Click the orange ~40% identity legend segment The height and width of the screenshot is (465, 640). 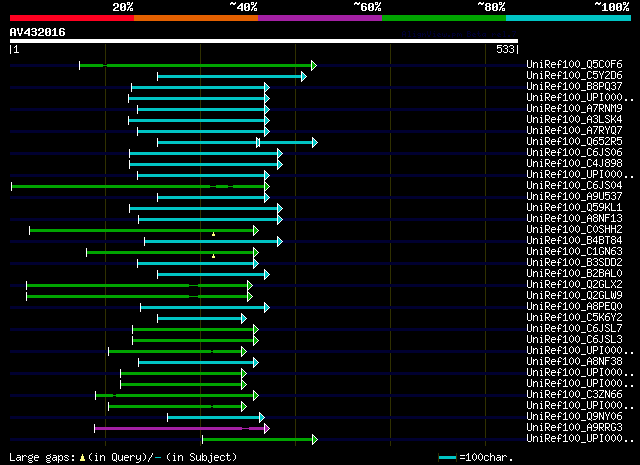click(x=196, y=18)
